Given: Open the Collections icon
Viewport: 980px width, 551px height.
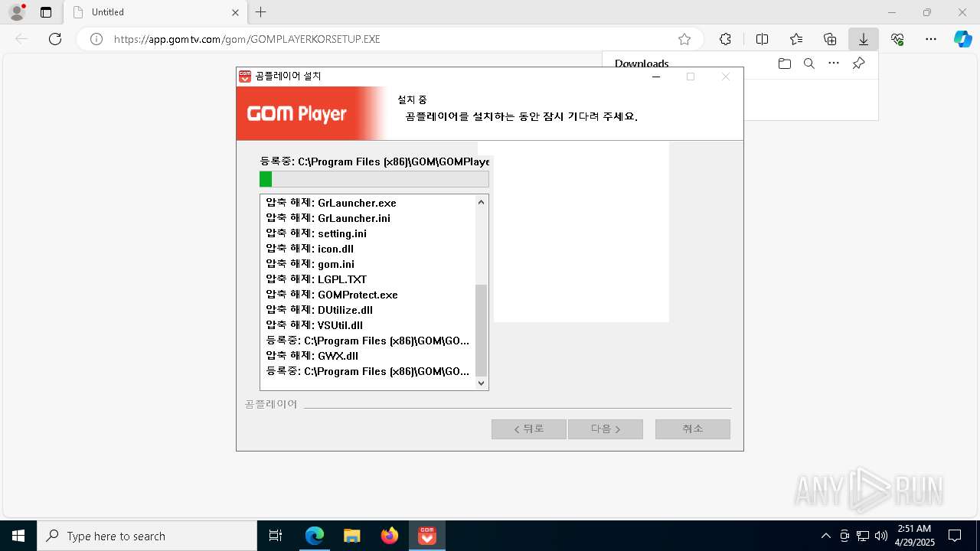Looking at the screenshot, I should [x=830, y=39].
